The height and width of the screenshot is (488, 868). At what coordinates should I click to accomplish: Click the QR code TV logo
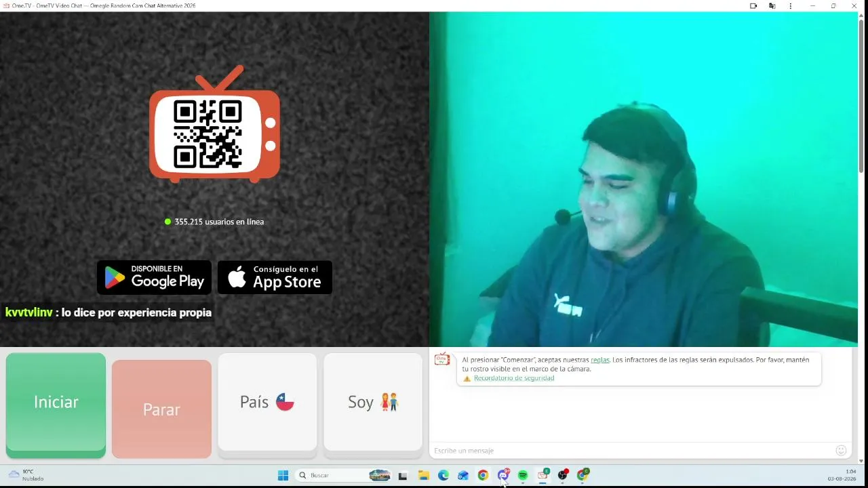[214, 125]
